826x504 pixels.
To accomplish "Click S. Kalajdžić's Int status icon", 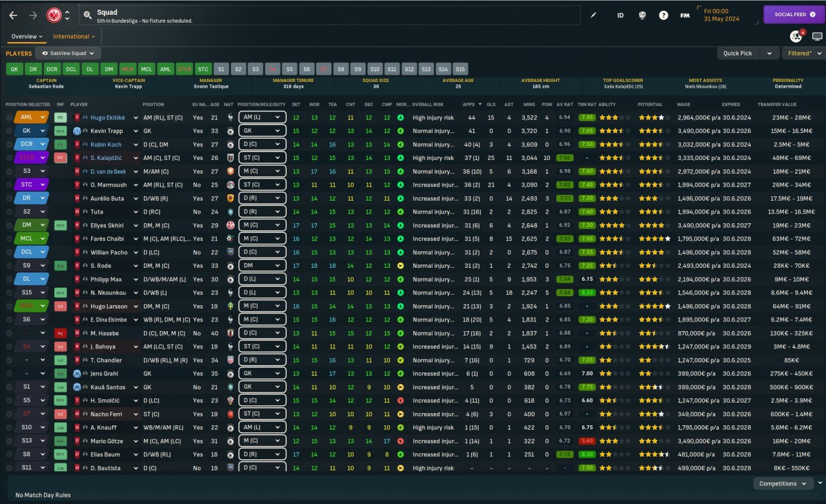I will pos(60,158).
